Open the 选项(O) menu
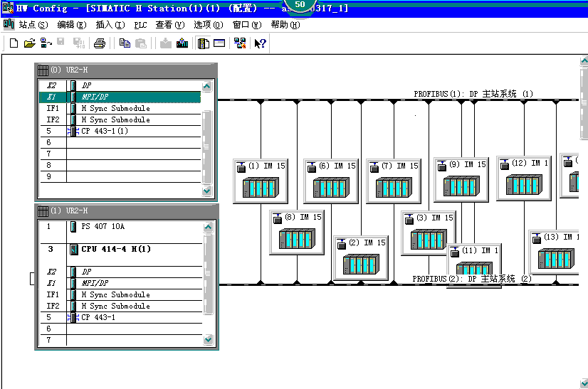This screenshot has height=389, width=588. [209, 25]
